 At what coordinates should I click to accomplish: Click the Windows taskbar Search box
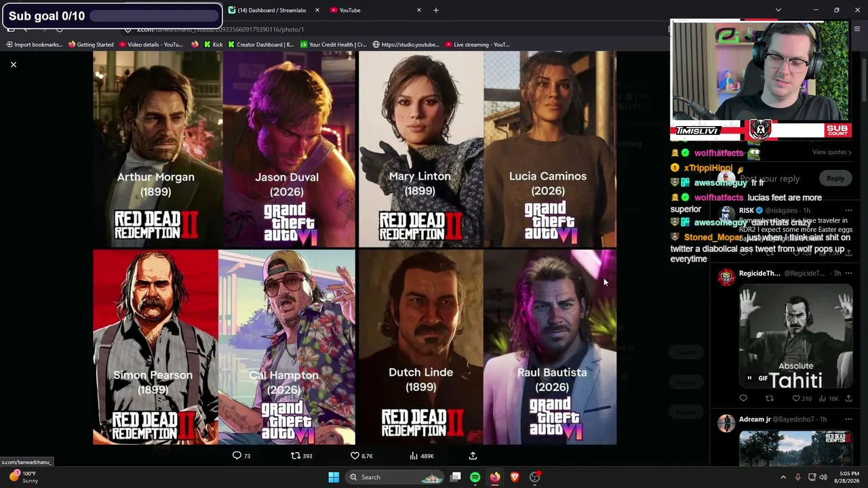pos(396,477)
